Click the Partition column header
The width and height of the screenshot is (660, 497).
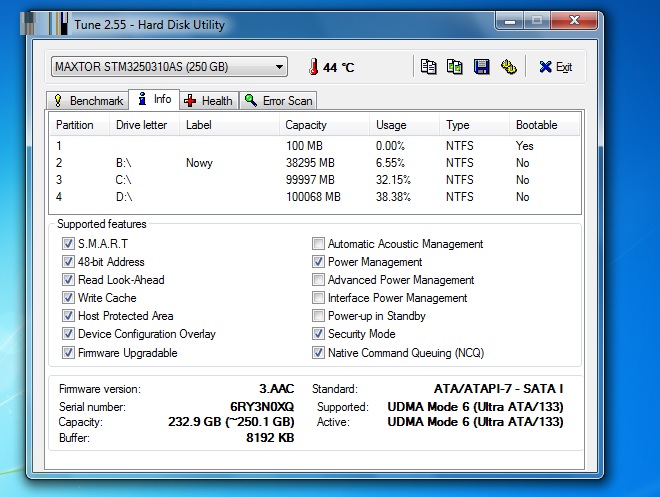(80, 125)
